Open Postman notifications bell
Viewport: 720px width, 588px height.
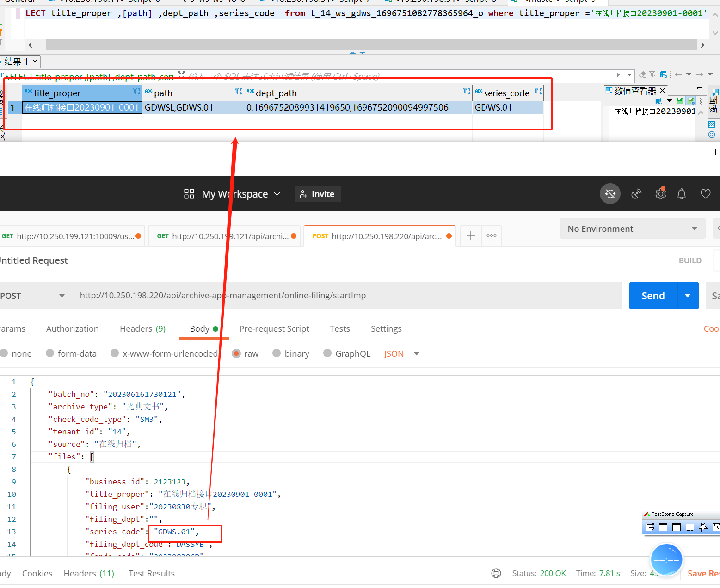[682, 194]
